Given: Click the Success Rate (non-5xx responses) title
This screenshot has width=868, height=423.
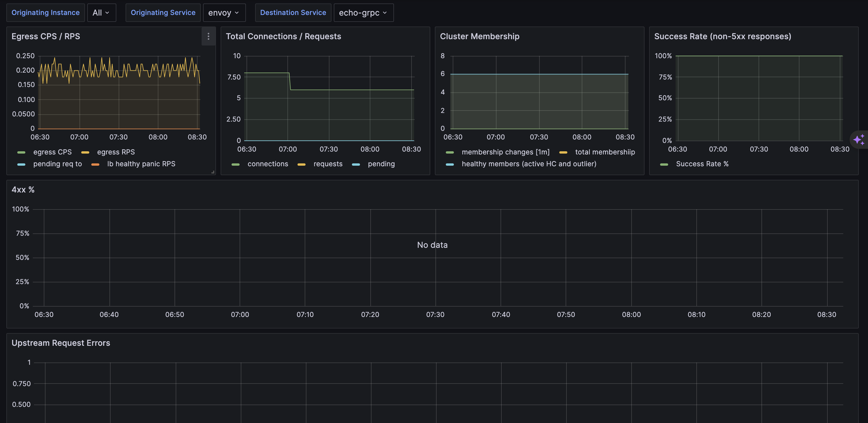Looking at the screenshot, I should pyautogui.click(x=723, y=36).
